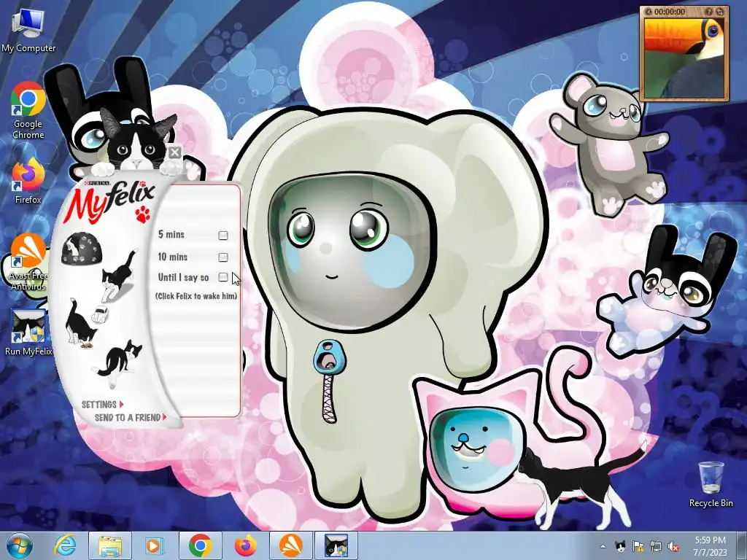The height and width of the screenshot is (560, 747).
Task: Click the toucan picture puzzle tile
Action: coord(684,57)
